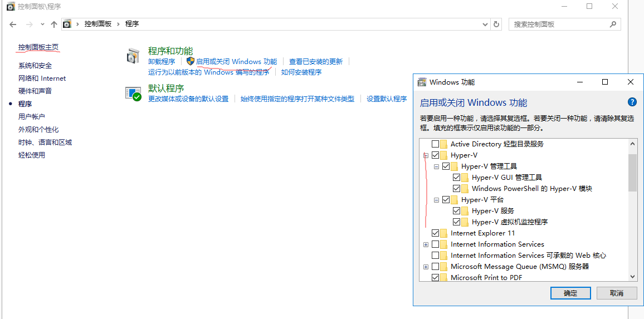
Task: Open 外观和个性化 category
Action: 38,129
